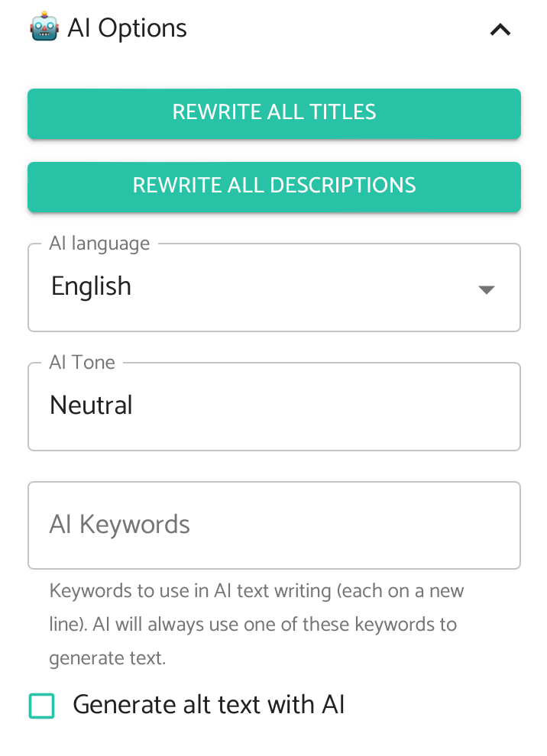Click the AI Options header title
This screenshot has width=547, height=756.
127,28
